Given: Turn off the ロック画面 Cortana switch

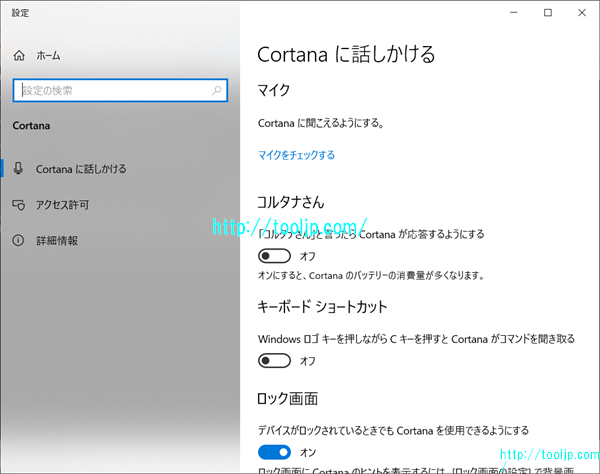Looking at the screenshot, I should [x=274, y=452].
